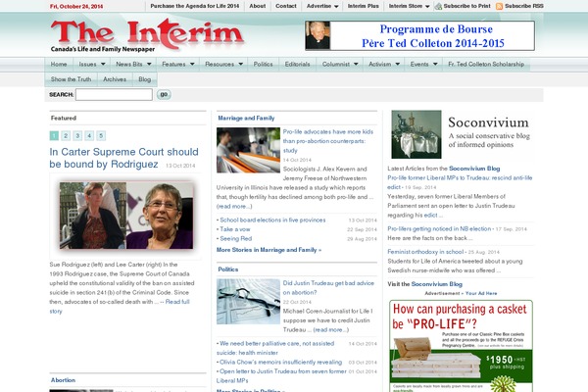Image resolution: width=588 pixels, height=392 pixels.
Task: Click the Rodriguez and Carter featured photo
Action: 126,216
